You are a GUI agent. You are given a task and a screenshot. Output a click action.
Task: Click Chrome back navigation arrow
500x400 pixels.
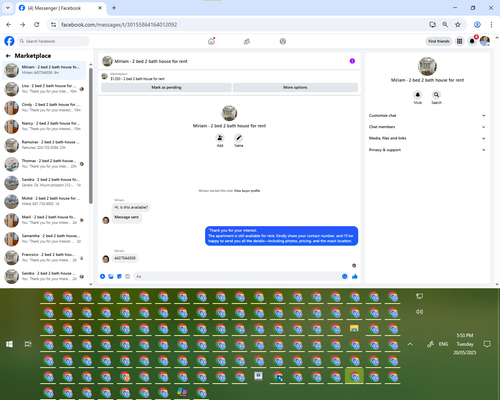point(9,25)
